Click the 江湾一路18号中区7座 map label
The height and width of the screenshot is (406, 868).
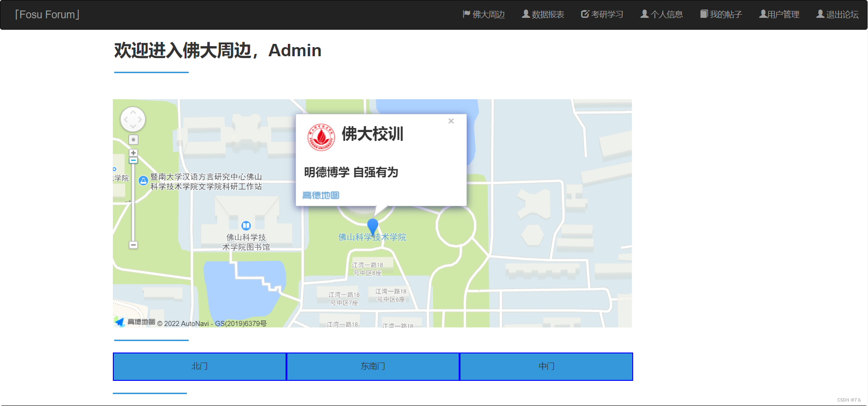(x=344, y=299)
